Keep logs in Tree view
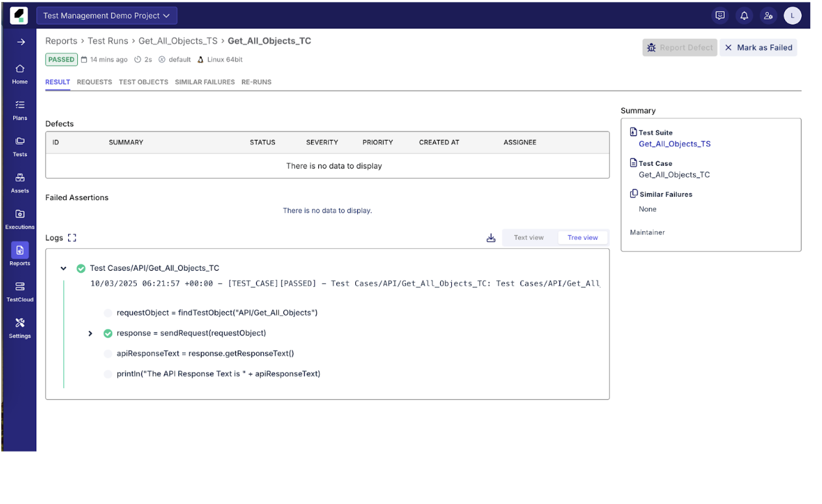 (x=582, y=237)
